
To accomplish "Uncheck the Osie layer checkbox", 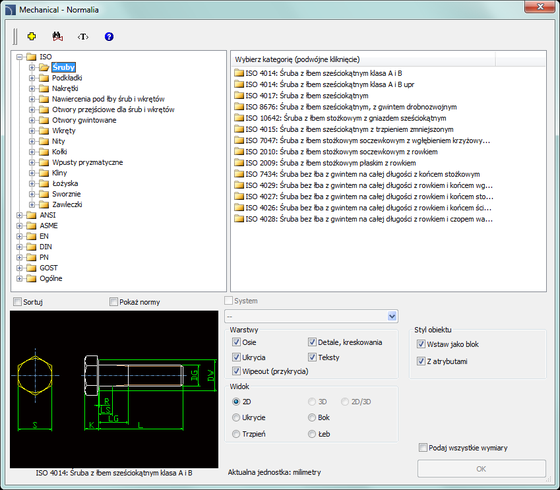I will (236, 342).
